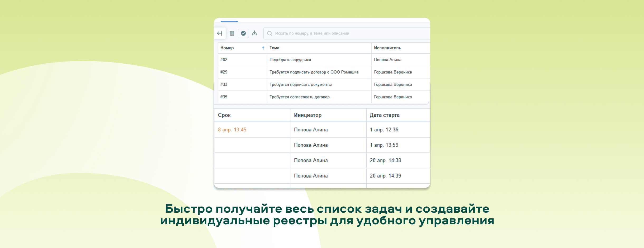
Task: Select task number #33
Action: pyautogui.click(x=224, y=84)
